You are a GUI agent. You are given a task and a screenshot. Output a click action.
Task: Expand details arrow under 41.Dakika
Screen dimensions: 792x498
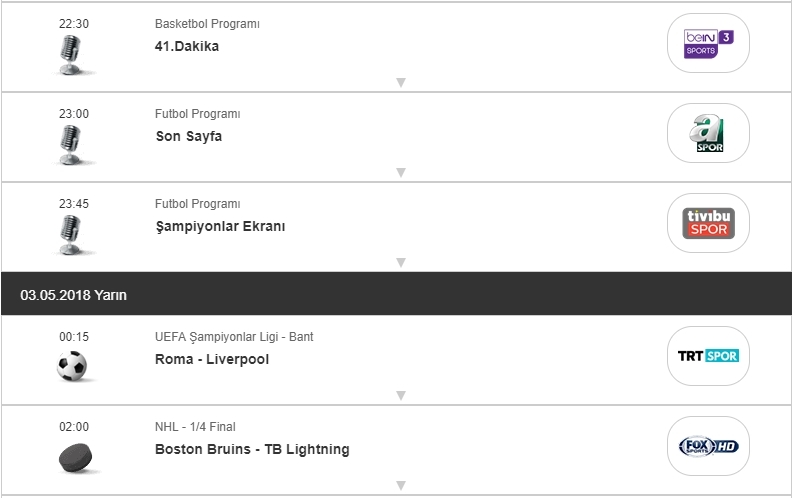pyautogui.click(x=400, y=83)
